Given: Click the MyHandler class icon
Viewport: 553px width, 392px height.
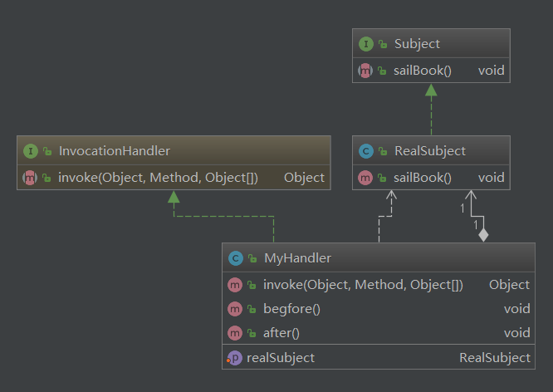Looking at the screenshot, I should (x=235, y=258).
